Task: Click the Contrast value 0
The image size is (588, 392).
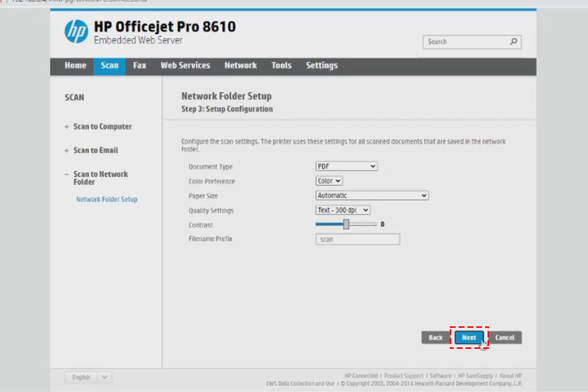Action: click(x=383, y=224)
